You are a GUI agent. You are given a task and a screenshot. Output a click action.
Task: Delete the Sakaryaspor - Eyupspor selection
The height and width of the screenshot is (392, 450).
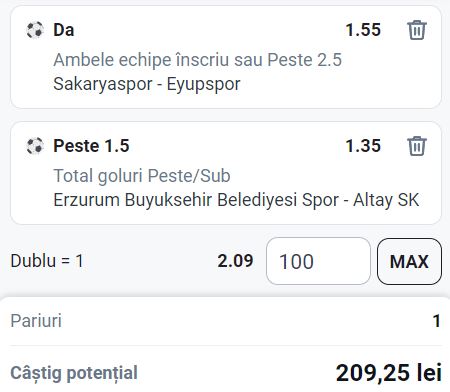[x=417, y=30]
